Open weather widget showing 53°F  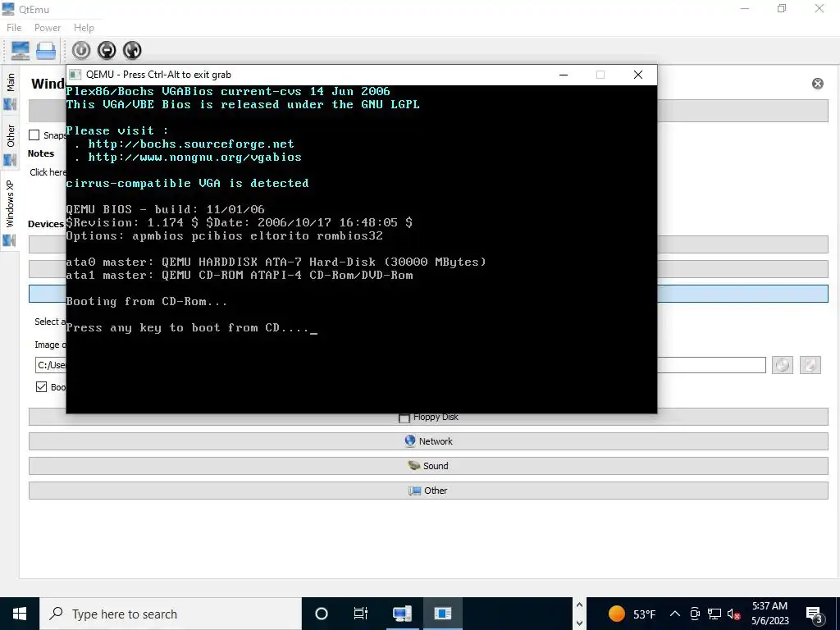(x=632, y=614)
